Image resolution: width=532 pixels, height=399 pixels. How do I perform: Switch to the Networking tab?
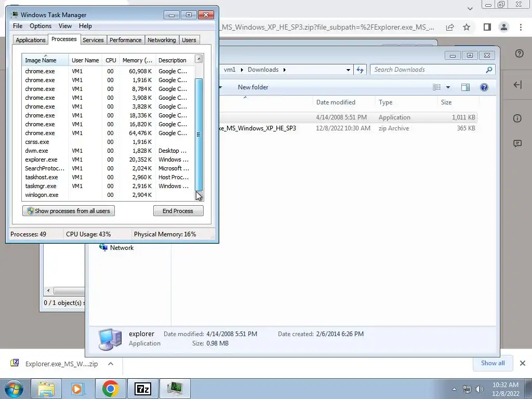[x=162, y=40]
